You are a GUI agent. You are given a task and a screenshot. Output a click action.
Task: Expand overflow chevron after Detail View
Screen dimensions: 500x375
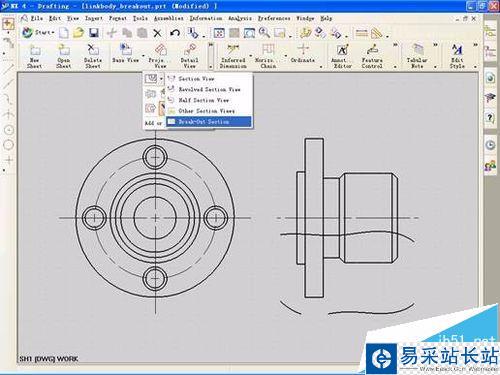[211, 45]
